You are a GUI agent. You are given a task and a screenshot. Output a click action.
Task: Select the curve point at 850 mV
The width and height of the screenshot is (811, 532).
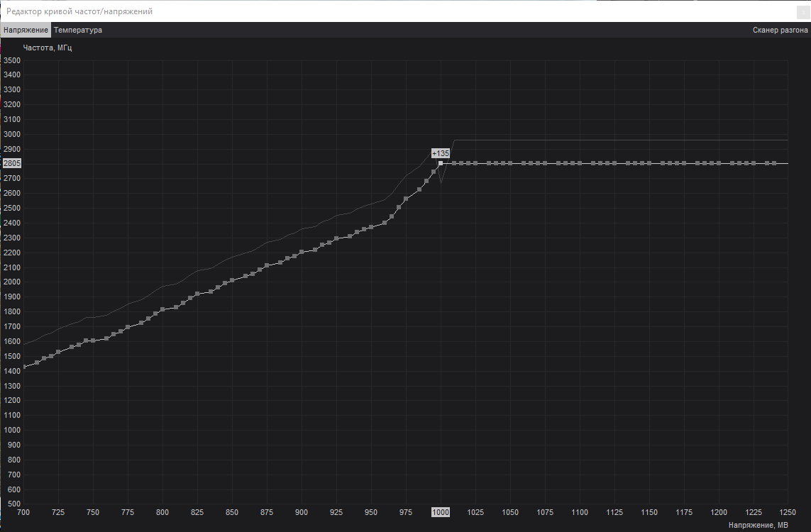[x=232, y=280]
